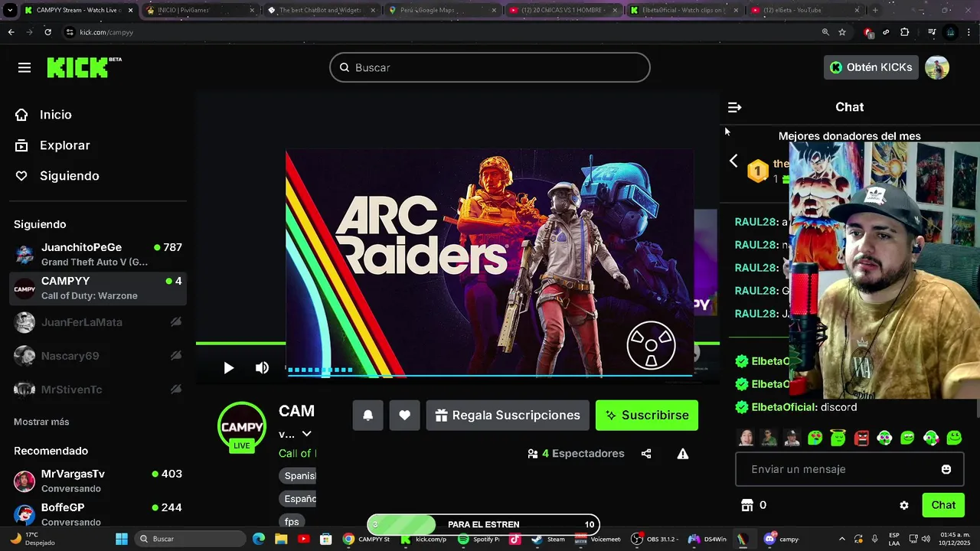Viewport: 980px width, 551px height.
Task: Open OBS from the taskbar
Action: [x=654, y=539]
